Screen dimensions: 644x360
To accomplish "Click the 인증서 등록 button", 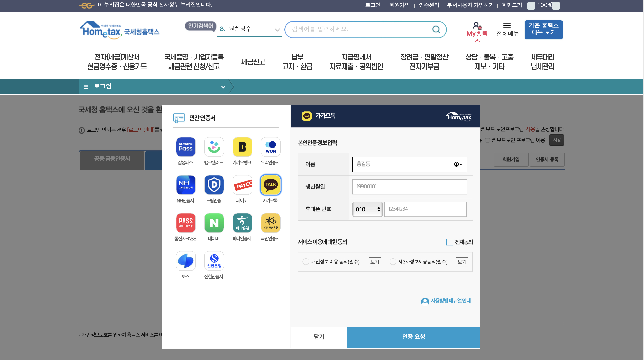I will pyautogui.click(x=547, y=159).
